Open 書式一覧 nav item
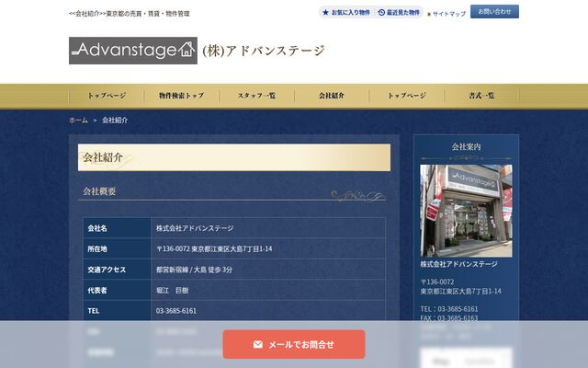 [x=481, y=96]
